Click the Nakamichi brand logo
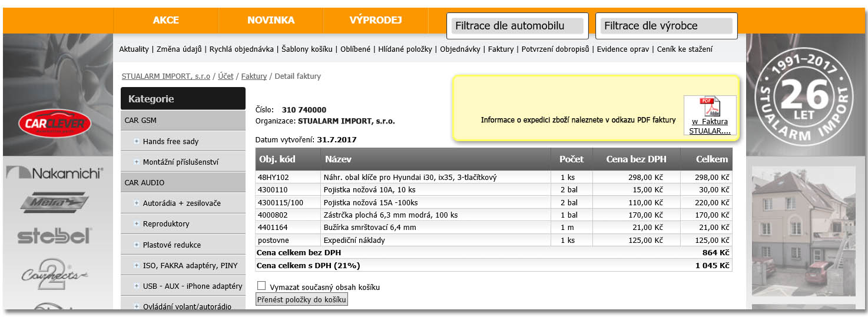868x317 pixels. (55, 173)
